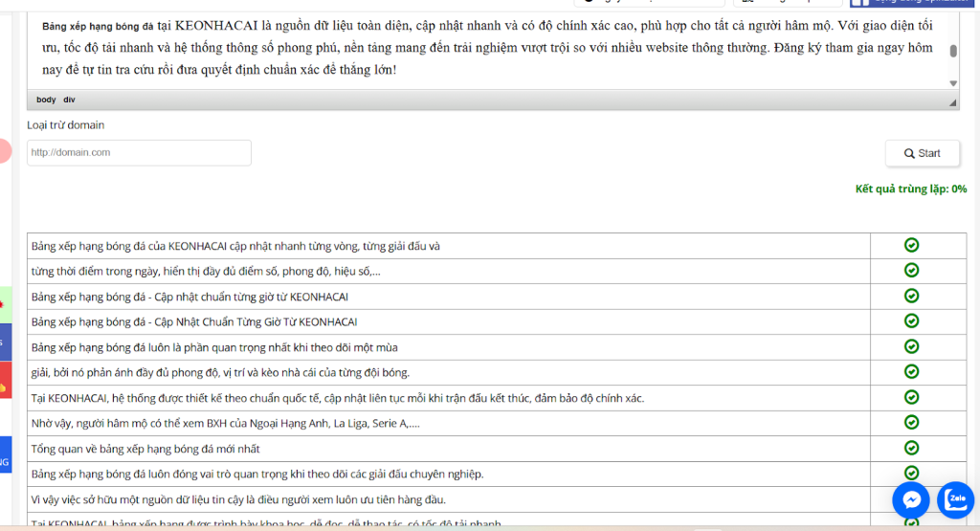The height and width of the screenshot is (531, 980).
Task: Click the 'Loại trừ domain' input field
Action: [139, 153]
